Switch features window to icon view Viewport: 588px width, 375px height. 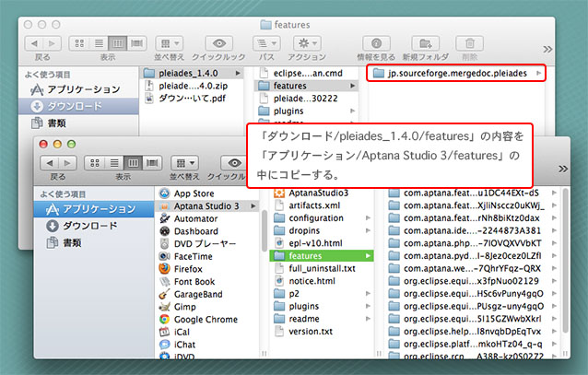pos(79,43)
